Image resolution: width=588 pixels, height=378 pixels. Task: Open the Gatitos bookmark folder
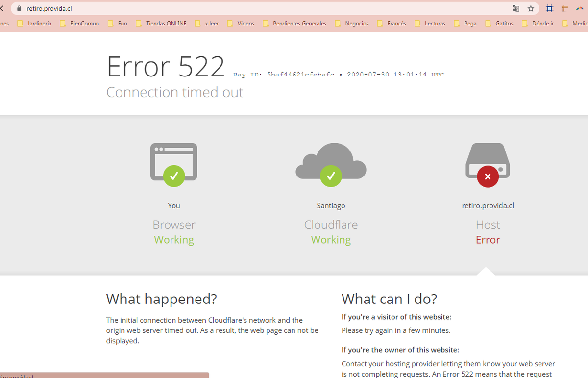coord(499,24)
